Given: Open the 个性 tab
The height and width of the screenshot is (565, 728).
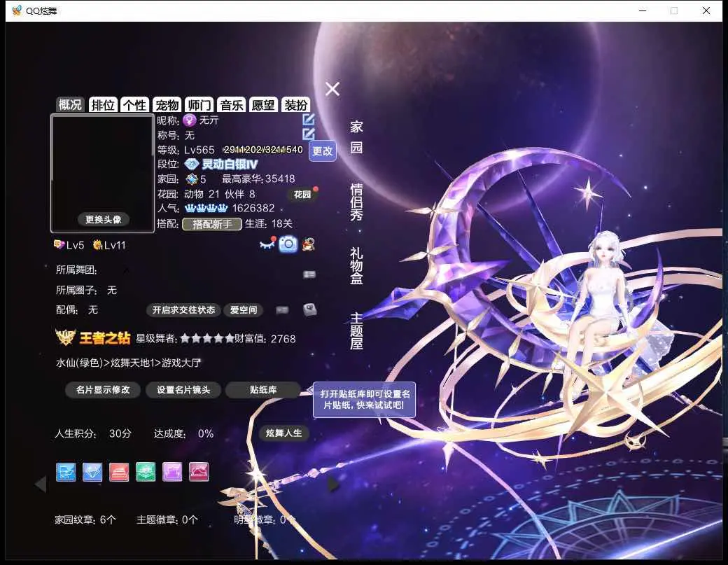Looking at the screenshot, I should click(x=134, y=105).
